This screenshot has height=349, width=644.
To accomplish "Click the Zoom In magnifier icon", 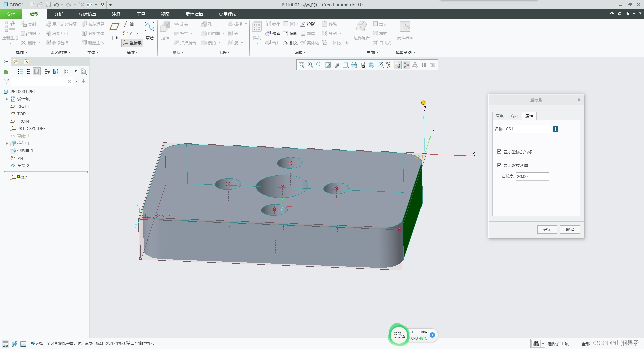I will point(310,65).
